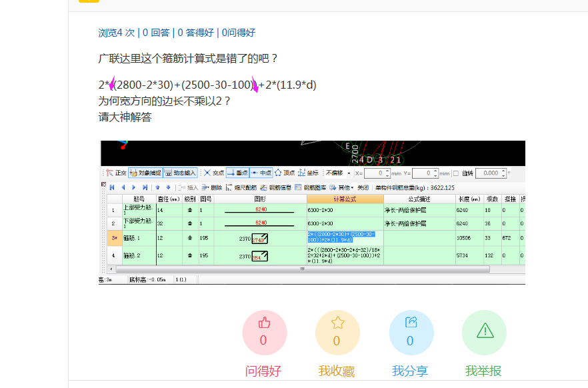Screen dimensions: 588x388
Task: Click 缩尺配筋 scaled rebar button
Action: click(x=241, y=187)
